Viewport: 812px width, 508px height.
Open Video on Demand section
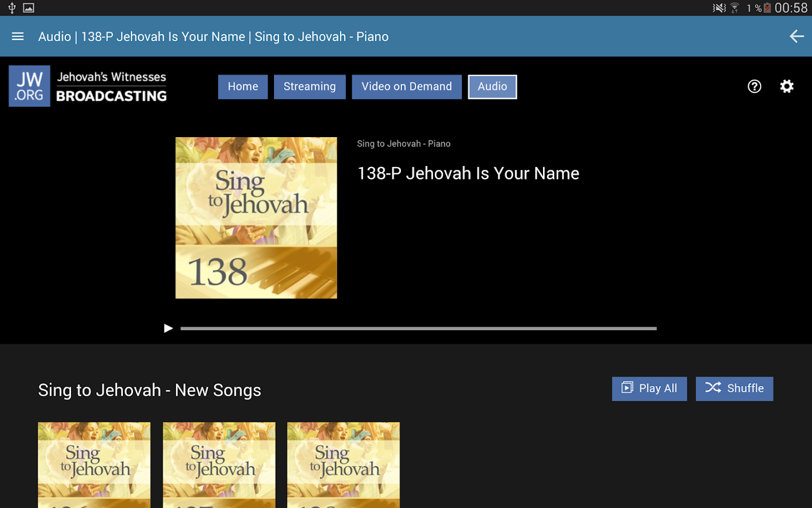(x=407, y=87)
